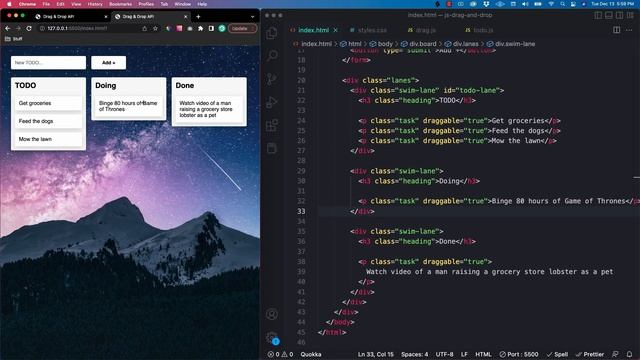Click Quokka in the status bar
Image resolution: width=640 pixels, height=360 pixels.
pos(311,354)
